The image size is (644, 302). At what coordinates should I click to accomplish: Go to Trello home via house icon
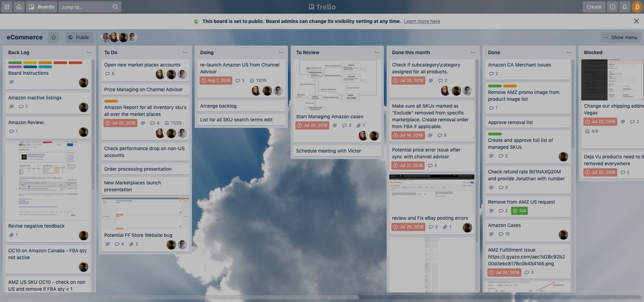click(x=19, y=7)
